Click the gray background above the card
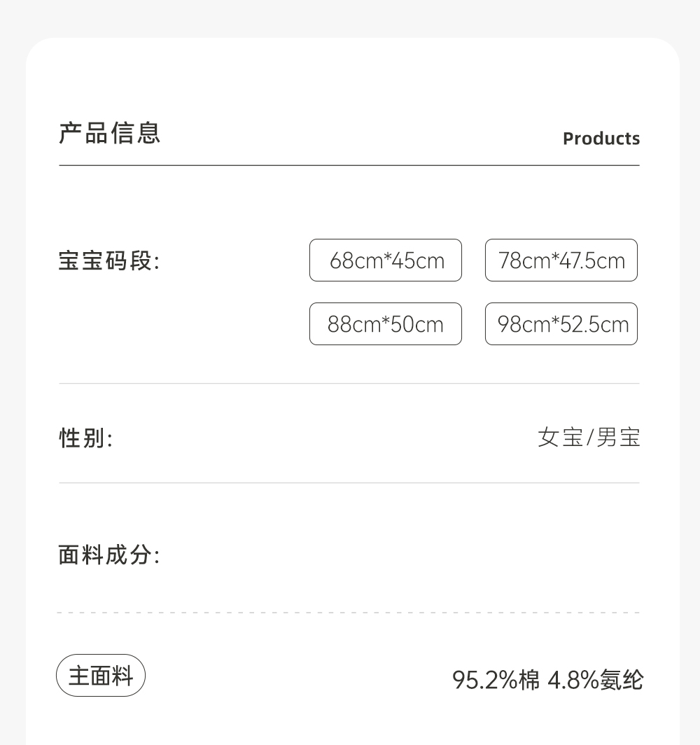 click(x=350, y=18)
